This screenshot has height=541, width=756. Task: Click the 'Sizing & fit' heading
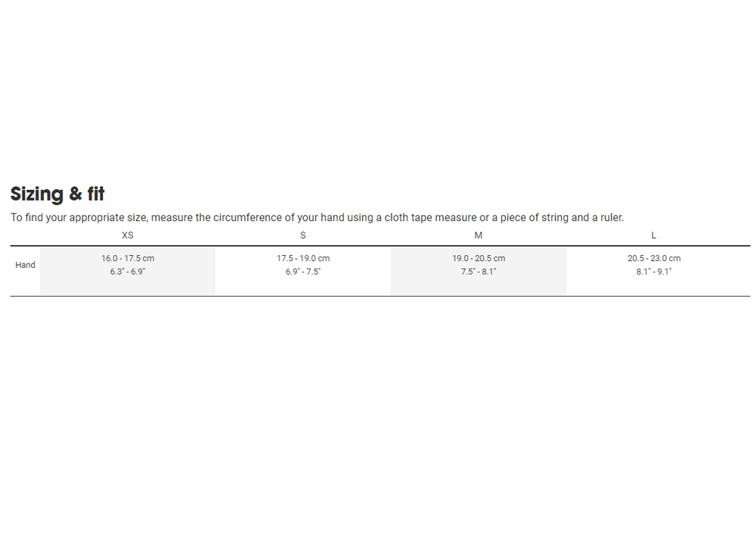tap(57, 194)
